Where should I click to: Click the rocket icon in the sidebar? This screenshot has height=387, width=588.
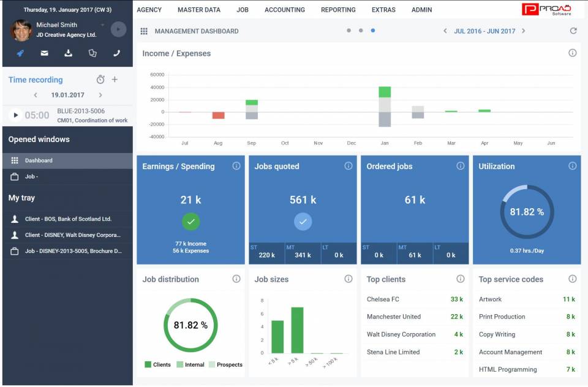point(20,53)
